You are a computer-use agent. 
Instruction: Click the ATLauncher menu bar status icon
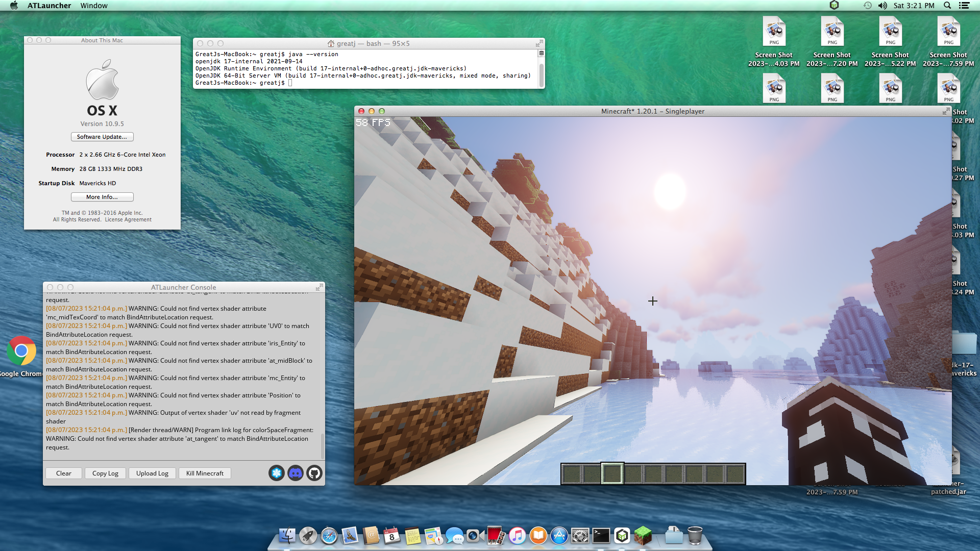pos(834,6)
